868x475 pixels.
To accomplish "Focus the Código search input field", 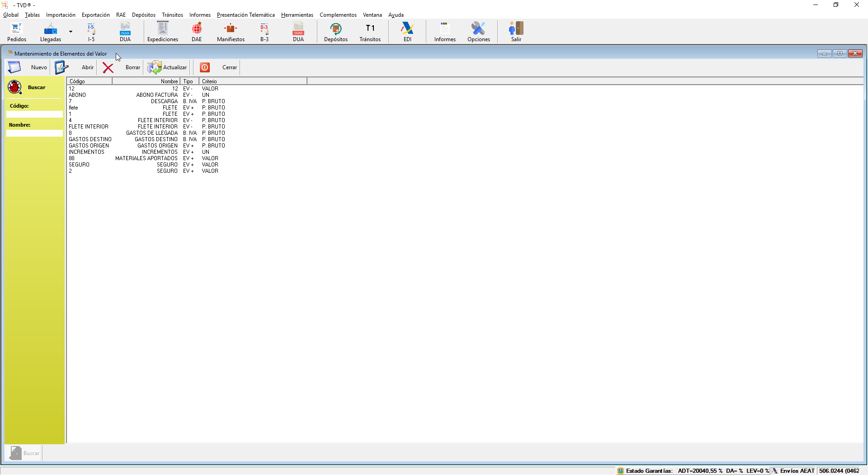I will [x=34, y=114].
